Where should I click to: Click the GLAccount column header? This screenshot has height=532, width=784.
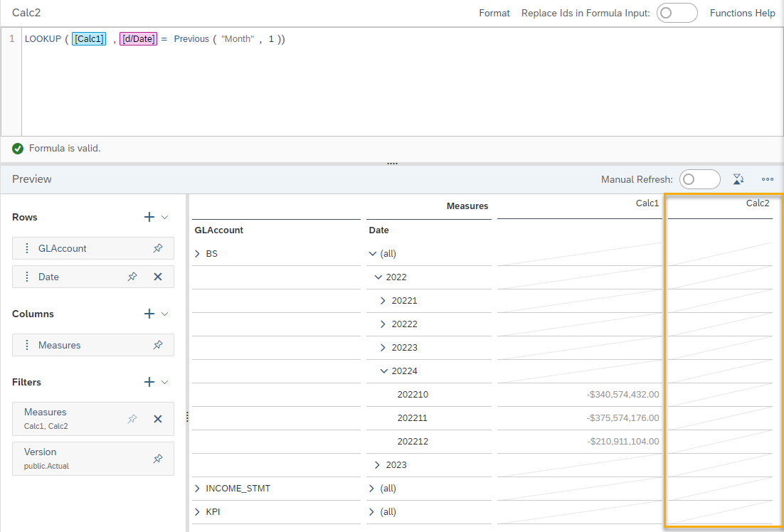[218, 230]
